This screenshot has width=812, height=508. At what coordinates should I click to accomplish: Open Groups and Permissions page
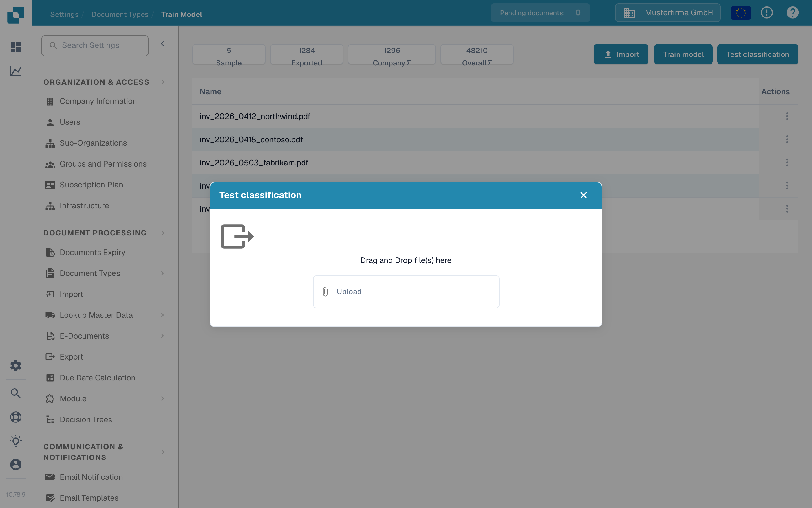(x=103, y=164)
